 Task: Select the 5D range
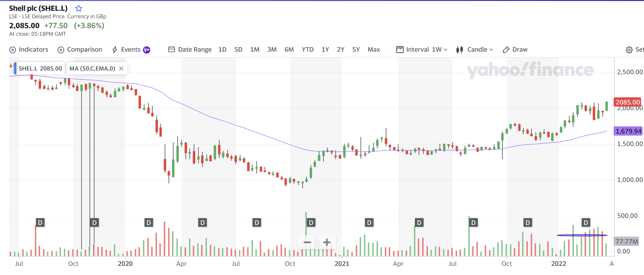(x=238, y=50)
